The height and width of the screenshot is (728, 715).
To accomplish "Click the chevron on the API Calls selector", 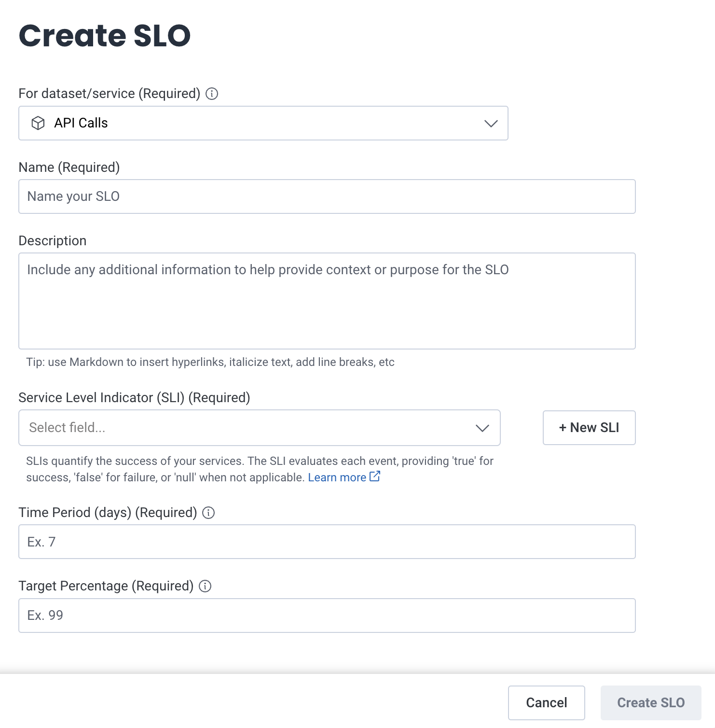I will point(491,123).
